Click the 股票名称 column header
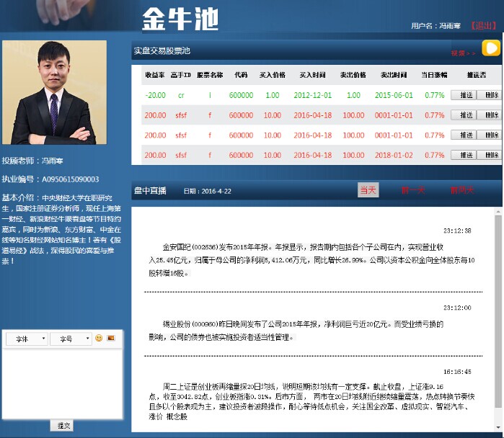This screenshot has height=438, width=504. click(210, 75)
